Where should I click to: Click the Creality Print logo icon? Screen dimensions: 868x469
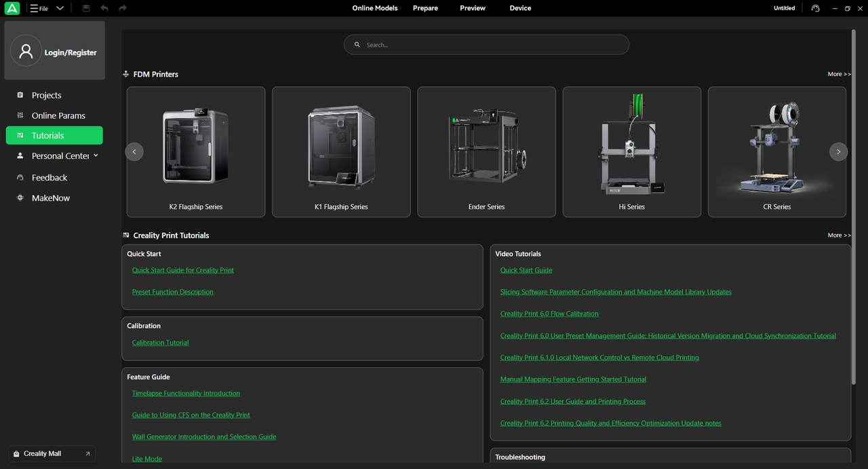click(x=12, y=8)
